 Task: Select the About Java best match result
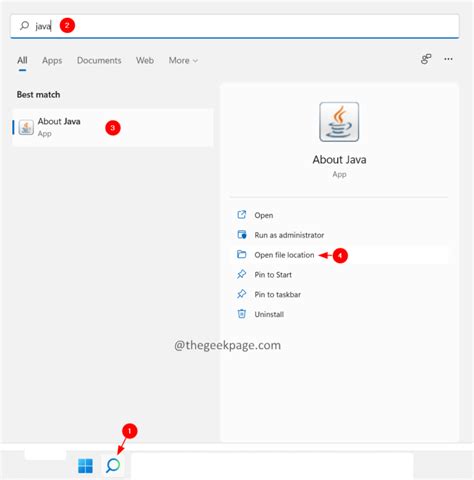coord(113,127)
